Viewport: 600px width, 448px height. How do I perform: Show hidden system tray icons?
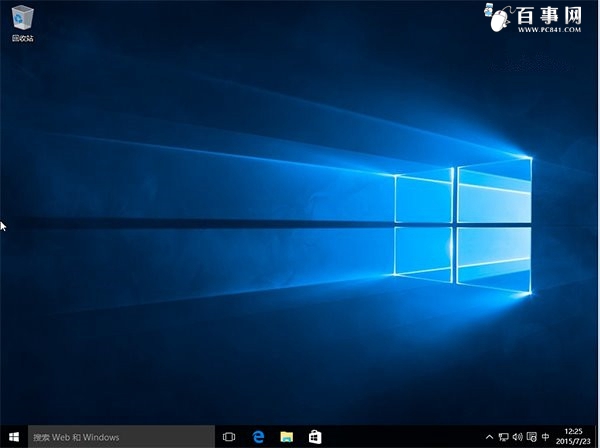pyautogui.click(x=489, y=437)
